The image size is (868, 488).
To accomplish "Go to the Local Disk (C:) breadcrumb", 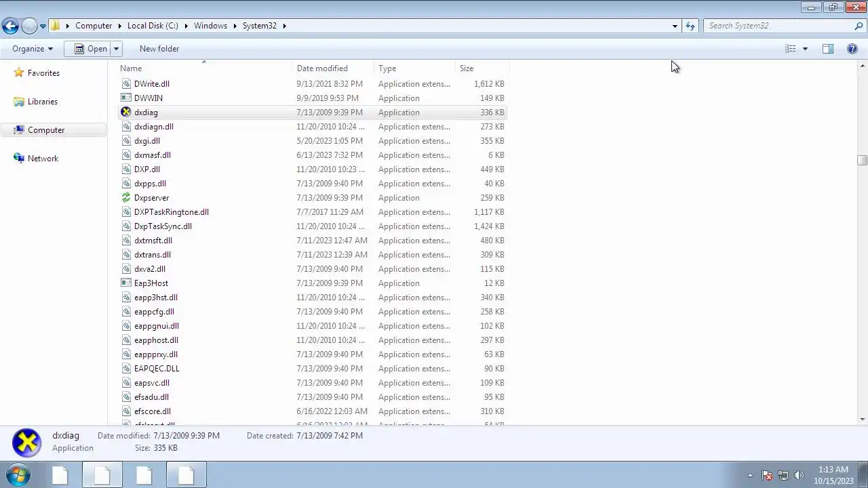I will pos(153,26).
